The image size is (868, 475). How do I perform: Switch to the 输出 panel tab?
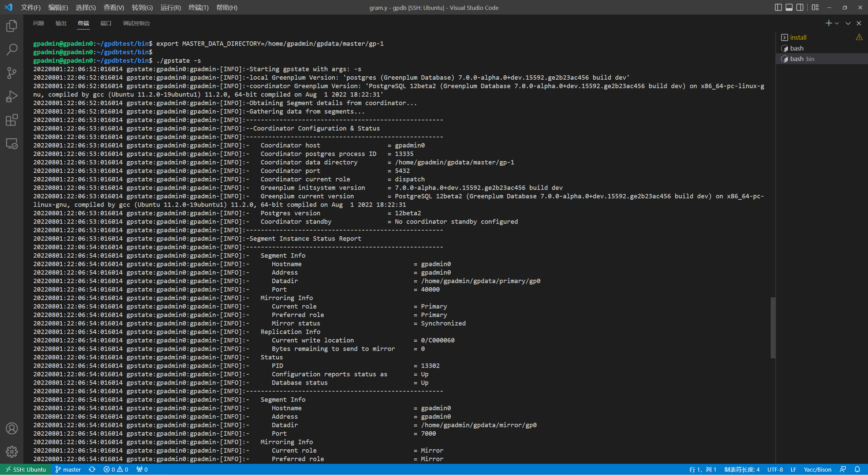point(61,23)
